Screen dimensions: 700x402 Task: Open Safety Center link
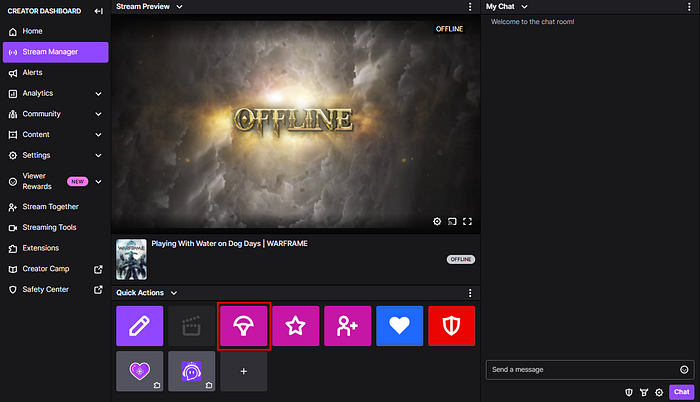tap(46, 289)
